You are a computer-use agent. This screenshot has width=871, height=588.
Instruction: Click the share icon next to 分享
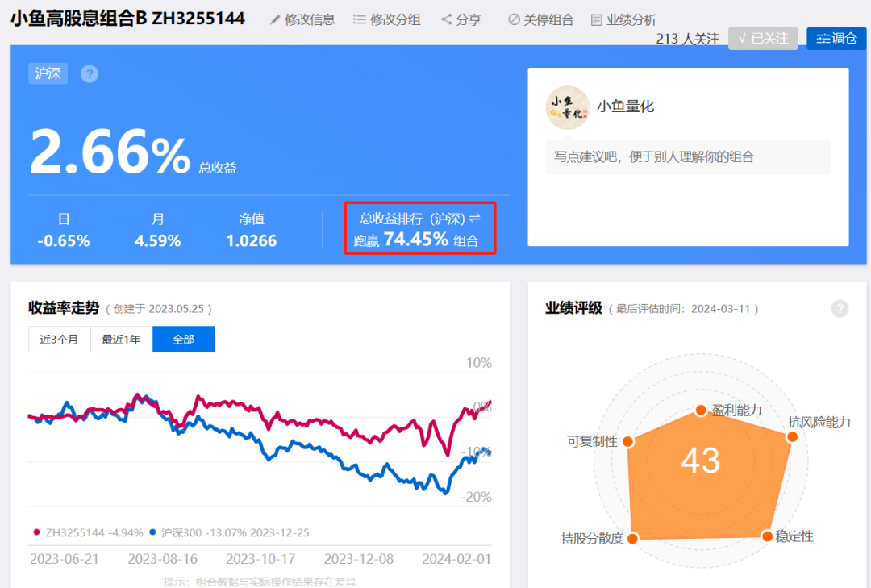tap(446, 19)
